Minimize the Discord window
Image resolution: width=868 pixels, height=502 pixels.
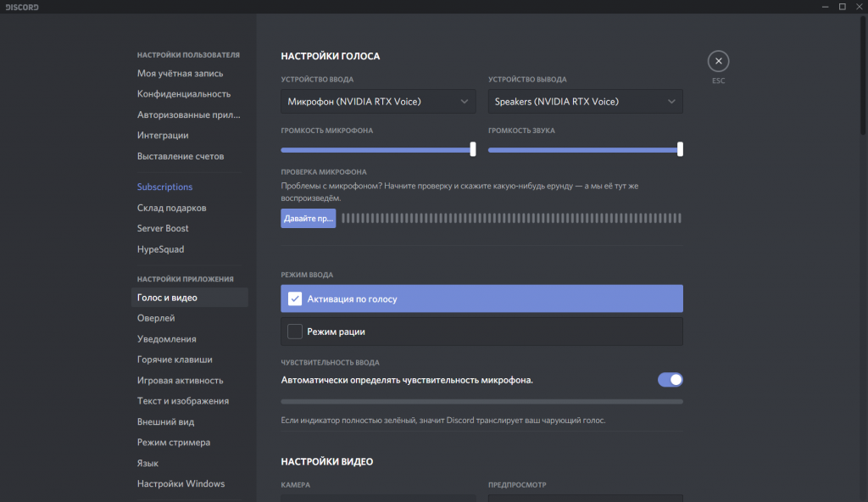point(822,7)
